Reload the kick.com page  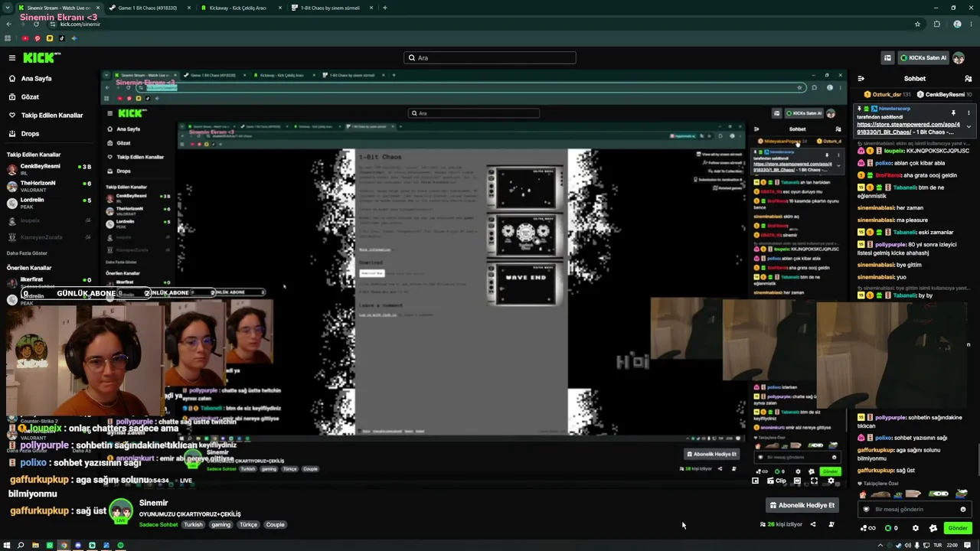pyautogui.click(x=36, y=24)
